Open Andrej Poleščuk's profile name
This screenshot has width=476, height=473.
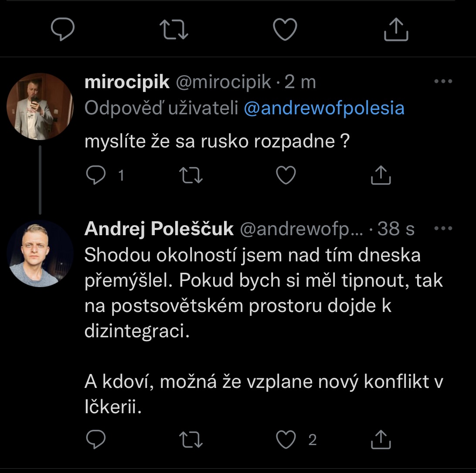(x=159, y=229)
